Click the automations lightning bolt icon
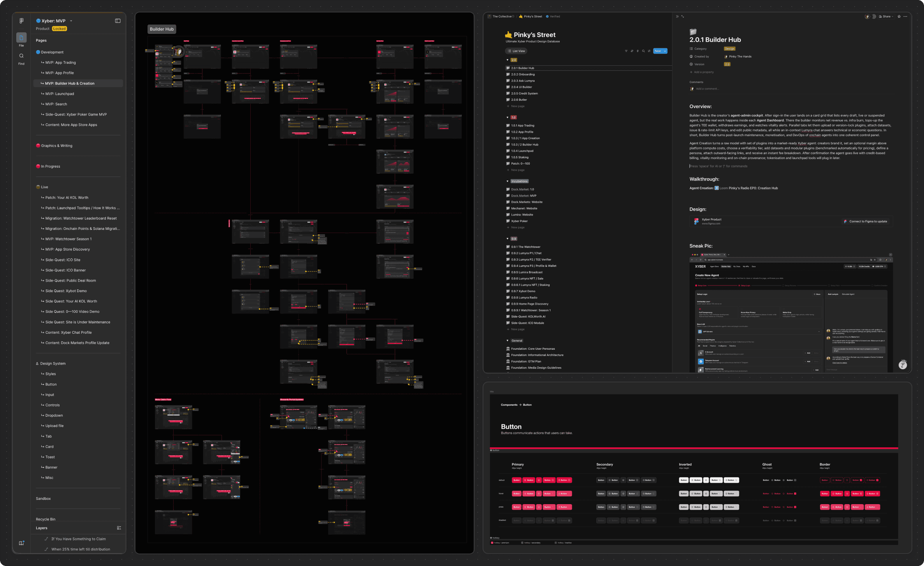The width and height of the screenshot is (924, 566). pyautogui.click(x=638, y=51)
